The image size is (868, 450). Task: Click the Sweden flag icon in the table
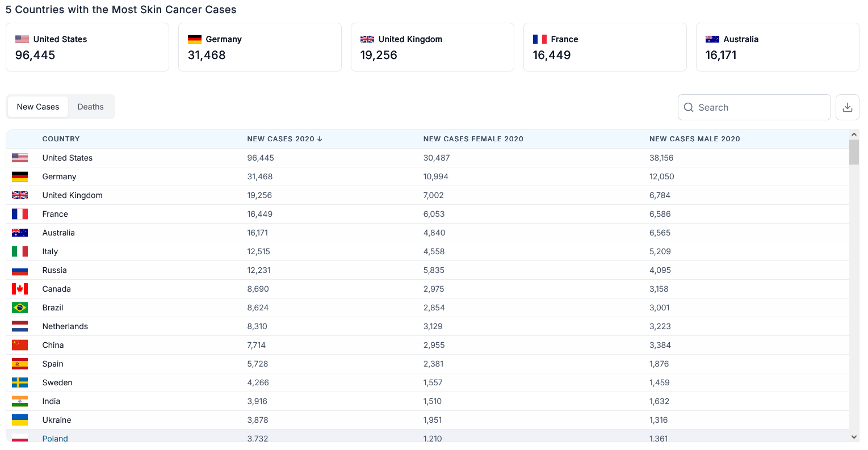pos(20,382)
